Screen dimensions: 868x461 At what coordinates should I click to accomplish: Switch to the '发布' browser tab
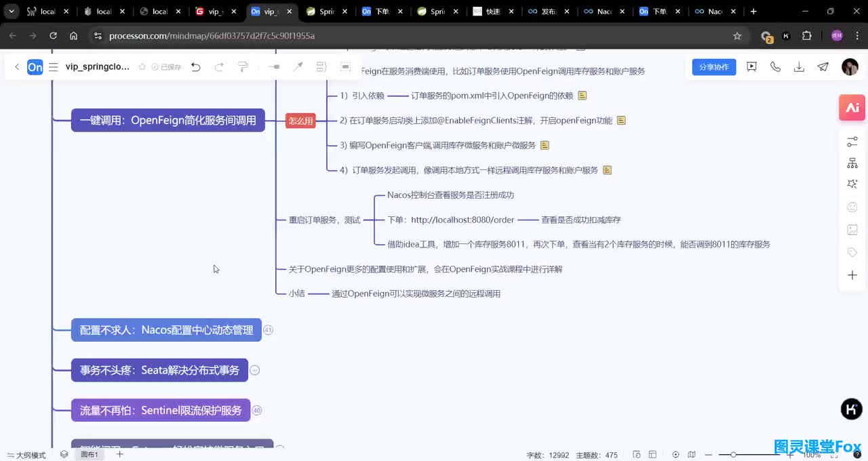[x=549, y=12]
